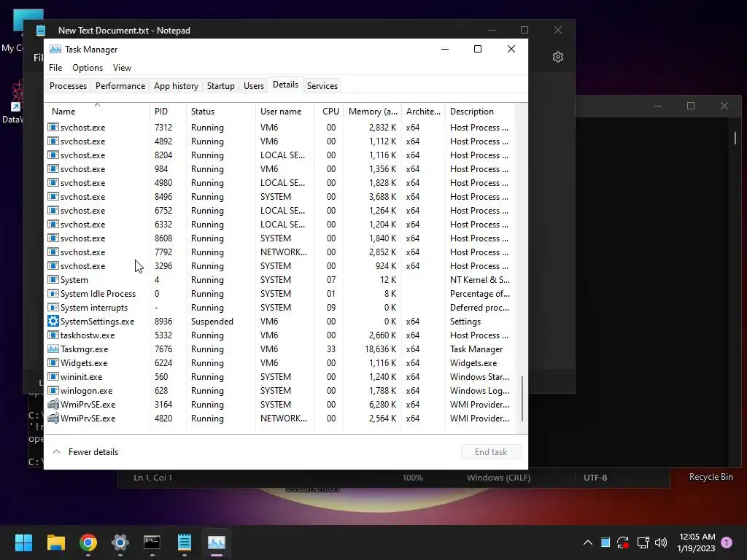Viewport: 747px width, 560px height.
Task: Select the taskhostw.exe process icon
Action: coord(53,335)
